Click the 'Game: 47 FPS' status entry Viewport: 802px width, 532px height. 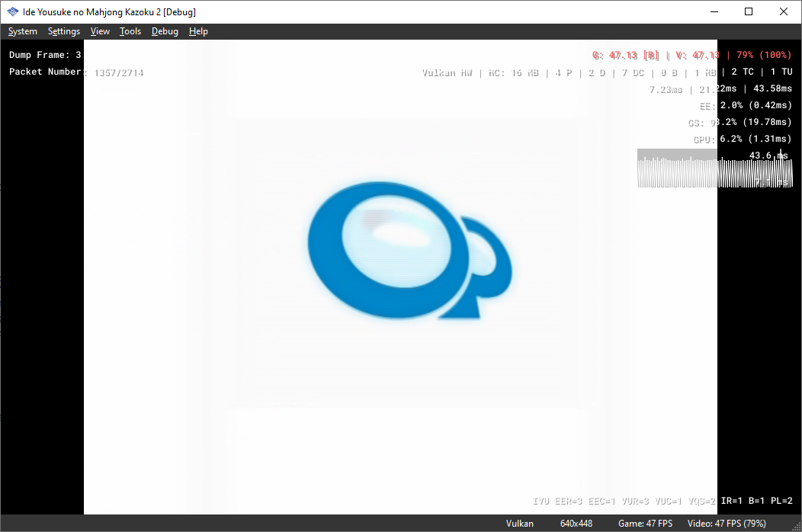coord(645,524)
